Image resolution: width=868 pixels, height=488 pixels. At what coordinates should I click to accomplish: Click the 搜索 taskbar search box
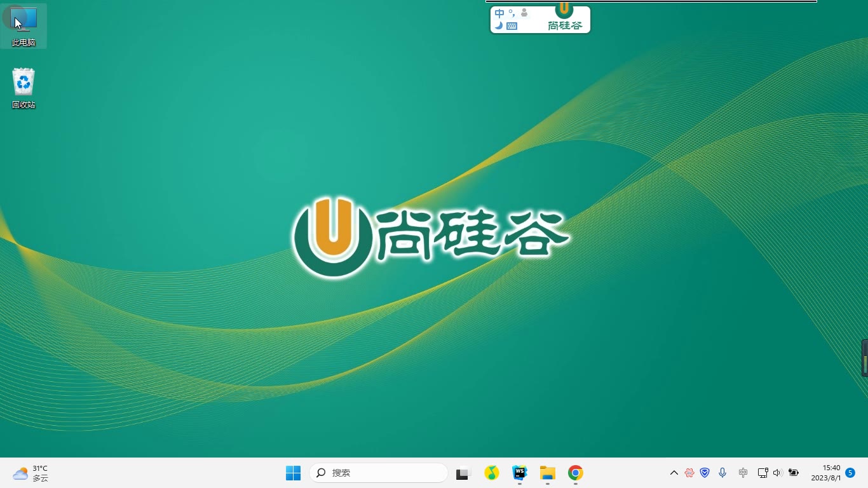click(x=379, y=473)
